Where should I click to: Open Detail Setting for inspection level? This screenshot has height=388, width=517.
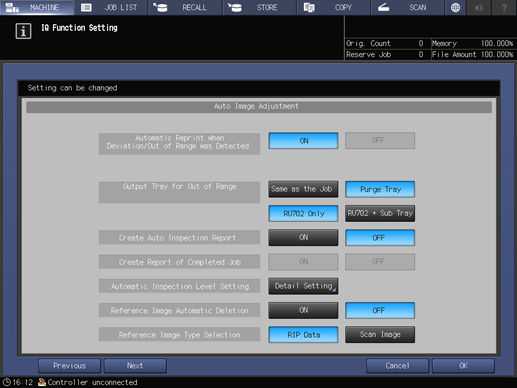(303, 286)
